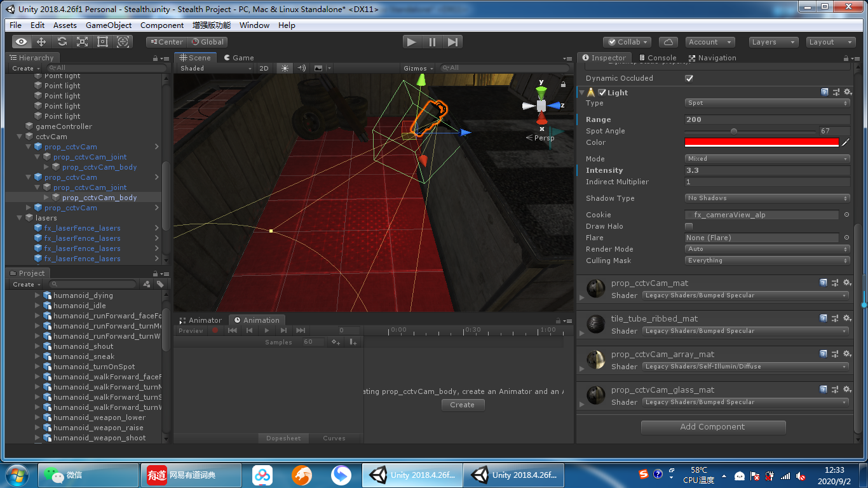Screen dimensions: 868x488
Task: Click the Step frame button
Action: coord(452,42)
